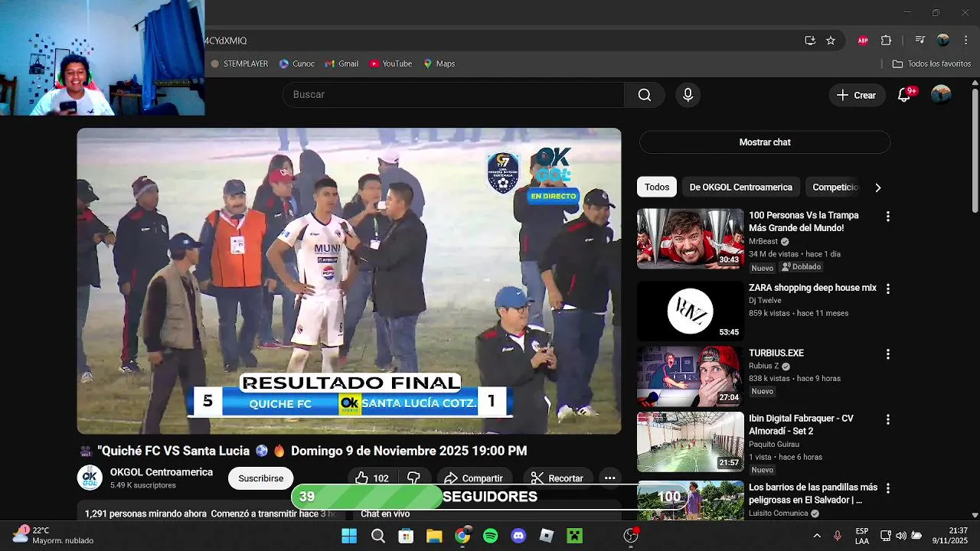980x551 pixels.
Task: Open the Chrome extensions puzzle icon
Action: pos(887,41)
